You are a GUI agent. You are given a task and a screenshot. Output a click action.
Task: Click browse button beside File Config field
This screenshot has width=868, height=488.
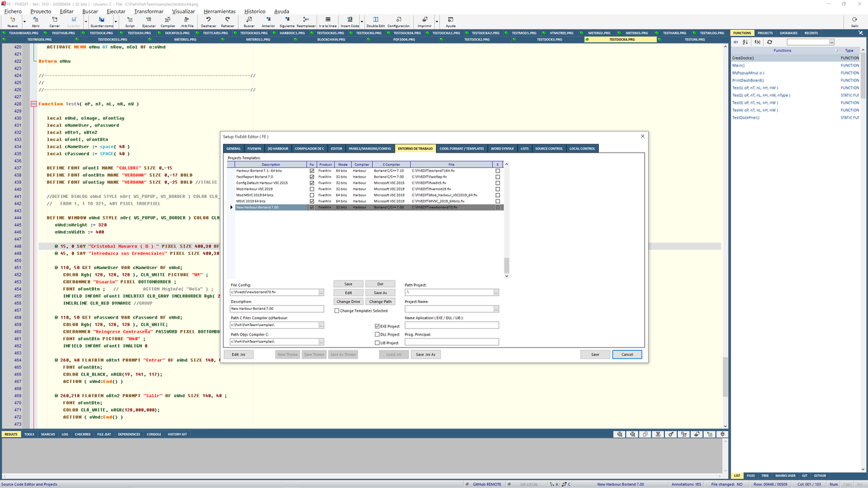pyautogui.click(x=322, y=292)
